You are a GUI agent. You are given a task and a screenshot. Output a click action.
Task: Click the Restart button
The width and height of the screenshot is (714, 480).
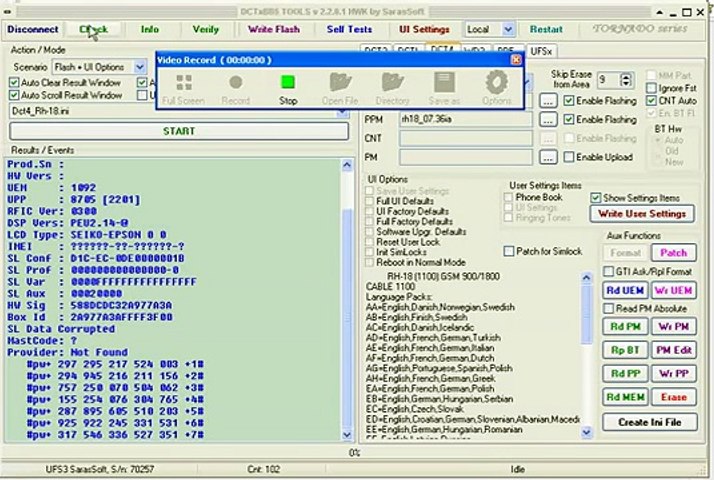click(x=546, y=30)
